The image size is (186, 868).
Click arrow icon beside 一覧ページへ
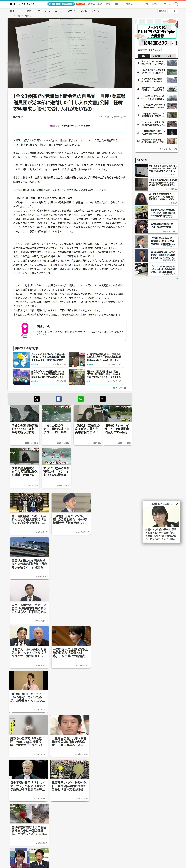[x=125, y=388]
